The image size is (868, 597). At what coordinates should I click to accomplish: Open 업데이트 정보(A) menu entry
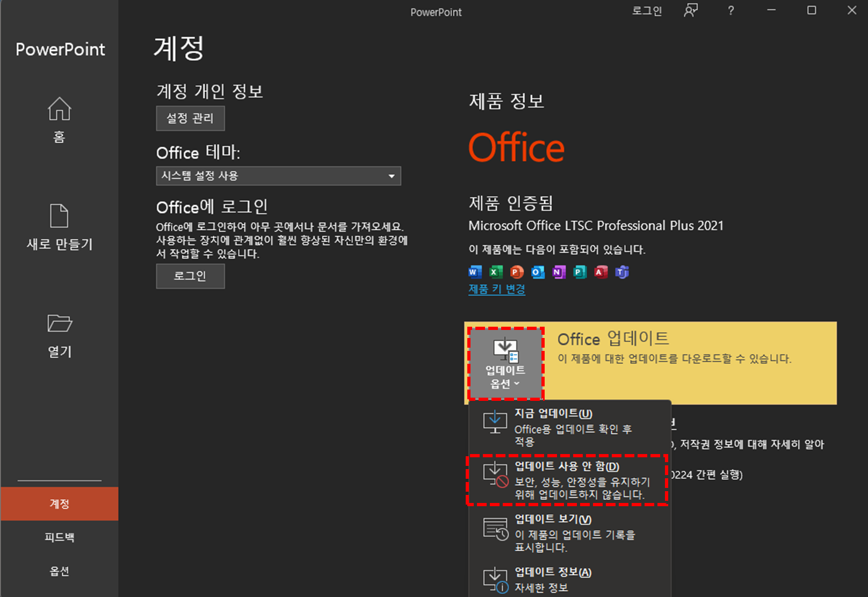[569, 579]
